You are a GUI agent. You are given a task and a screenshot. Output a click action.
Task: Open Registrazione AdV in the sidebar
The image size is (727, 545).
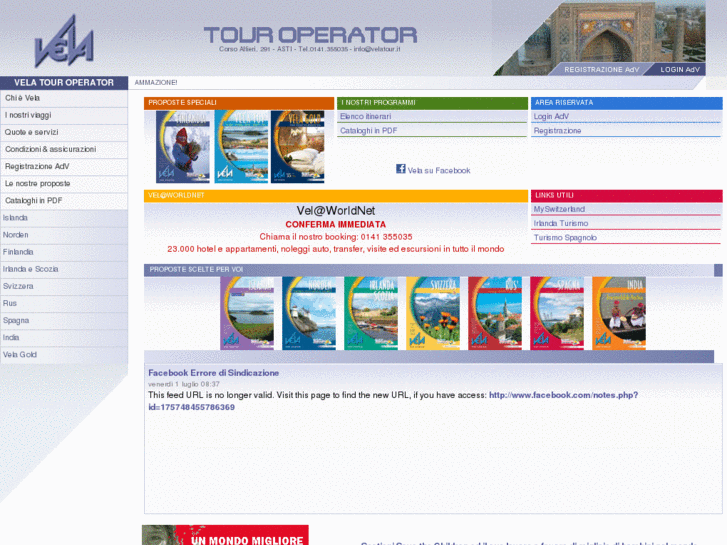(64, 167)
